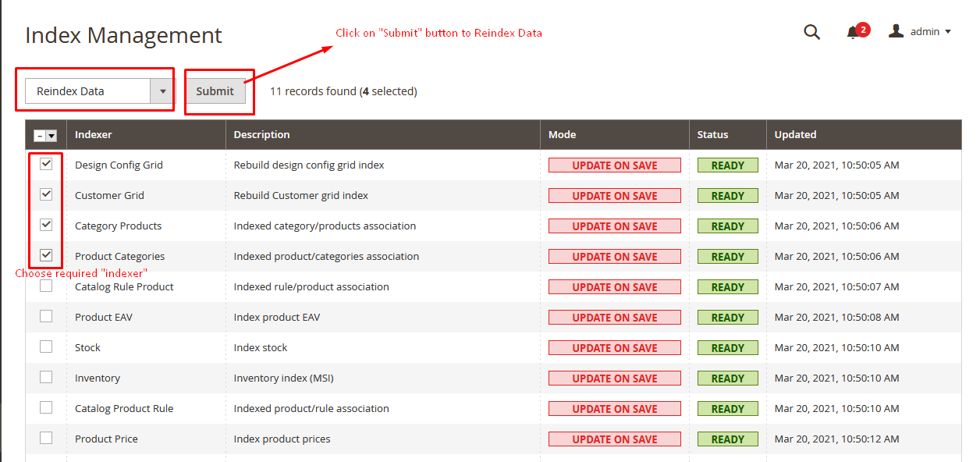Open the notifications bell icon
Viewport: 980px width, 462px height.
(x=853, y=33)
